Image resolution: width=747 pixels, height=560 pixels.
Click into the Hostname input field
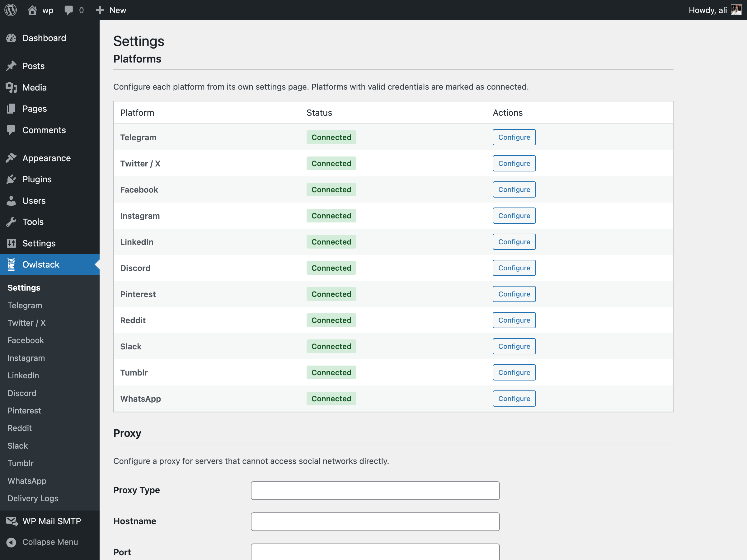[x=375, y=521]
